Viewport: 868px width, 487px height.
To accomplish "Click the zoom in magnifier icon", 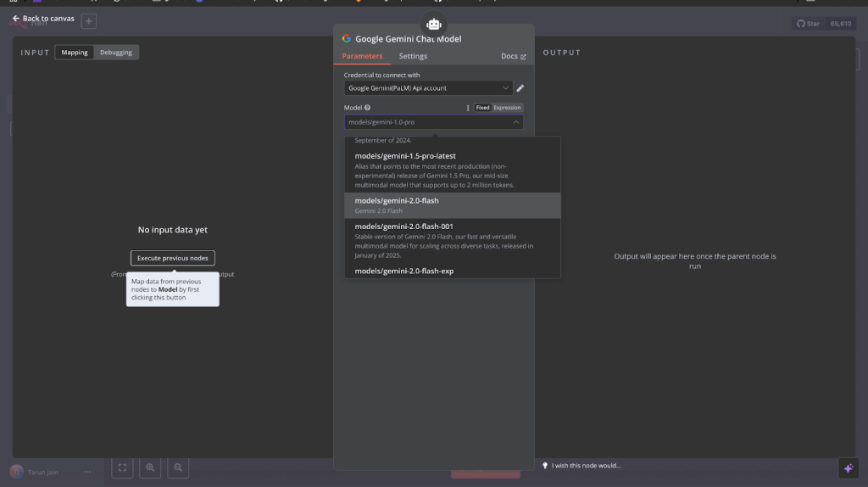I will (x=150, y=467).
